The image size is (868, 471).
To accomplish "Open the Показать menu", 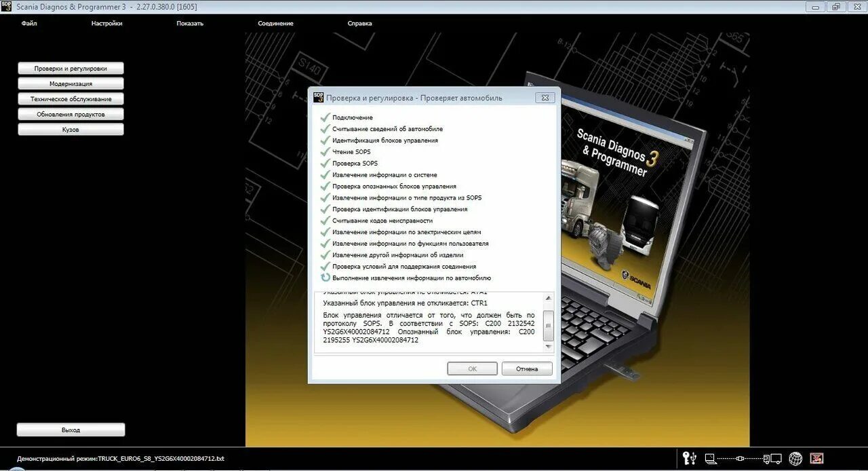I will click(x=190, y=23).
